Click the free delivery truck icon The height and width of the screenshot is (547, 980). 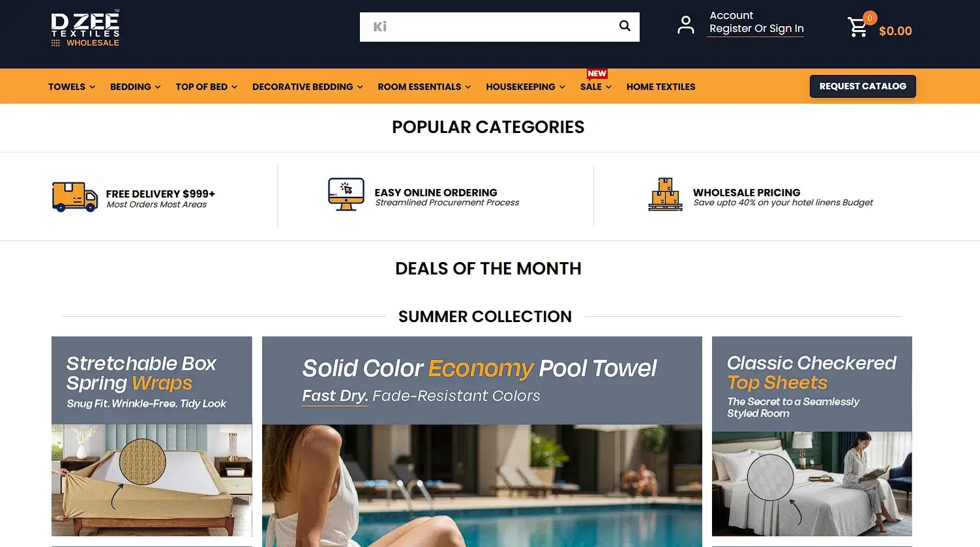(75, 197)
